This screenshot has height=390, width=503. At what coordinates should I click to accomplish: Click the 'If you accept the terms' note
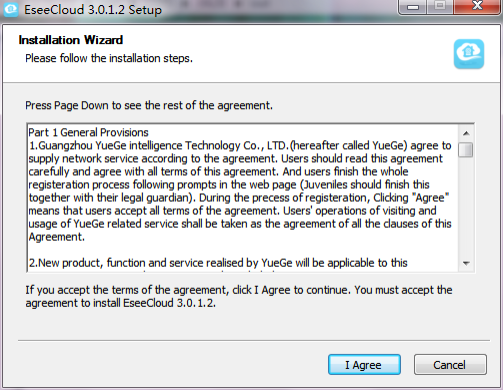pos(239,296)
